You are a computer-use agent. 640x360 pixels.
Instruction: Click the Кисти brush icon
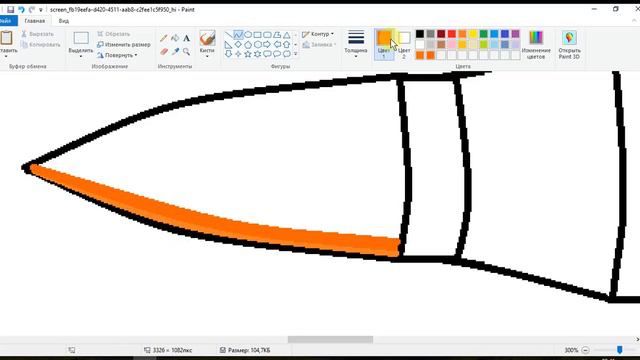(207, 38)
